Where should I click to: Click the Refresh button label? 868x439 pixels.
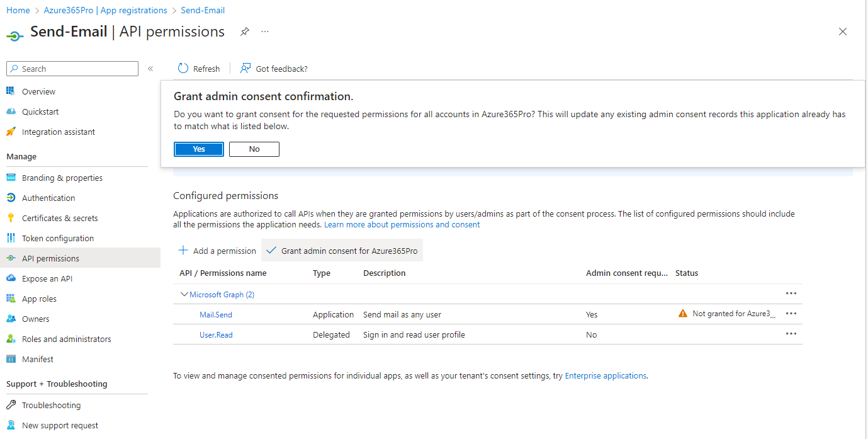click(x=206, y=69)
